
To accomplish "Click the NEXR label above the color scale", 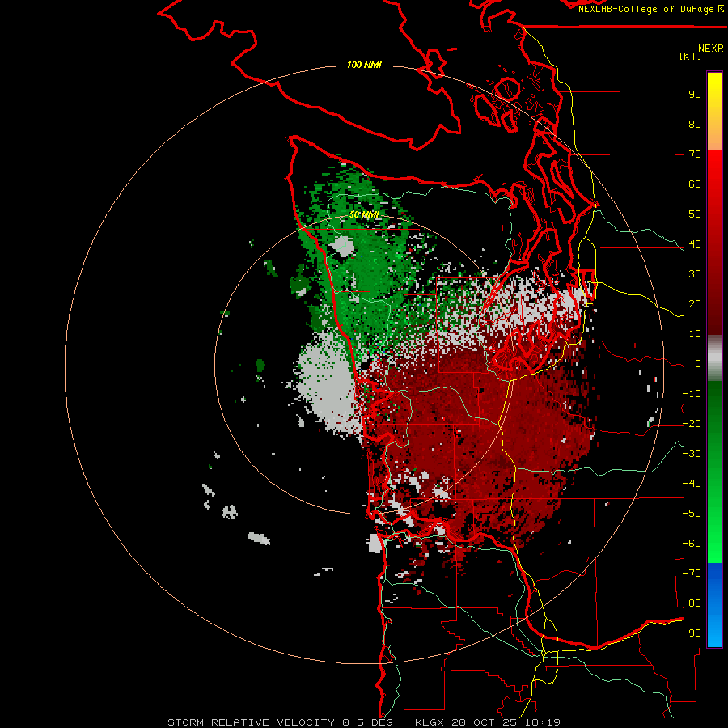I will tap(711, 49).
